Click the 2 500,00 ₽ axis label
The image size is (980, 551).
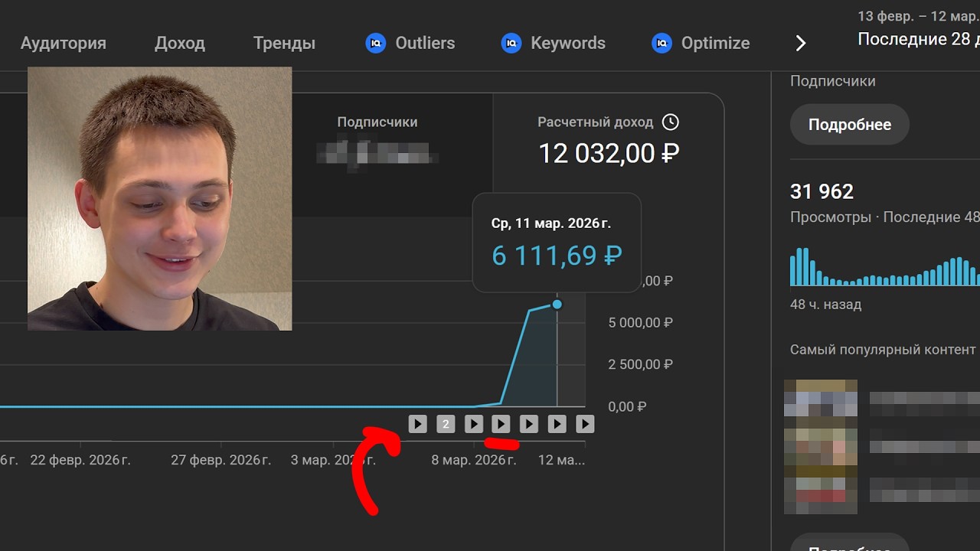pos(640,364)
